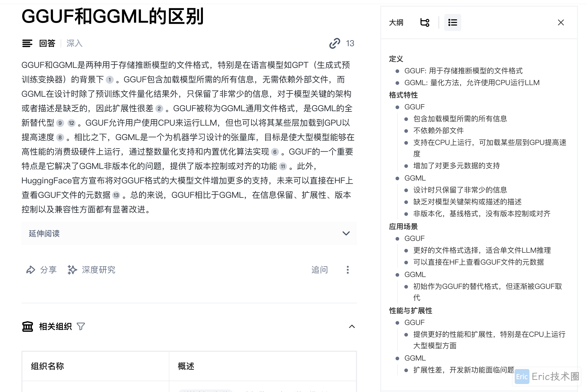Click the 深度研究 sparkle icon
The width and height of the screenshot is (587, 392).
click(72, 270)
